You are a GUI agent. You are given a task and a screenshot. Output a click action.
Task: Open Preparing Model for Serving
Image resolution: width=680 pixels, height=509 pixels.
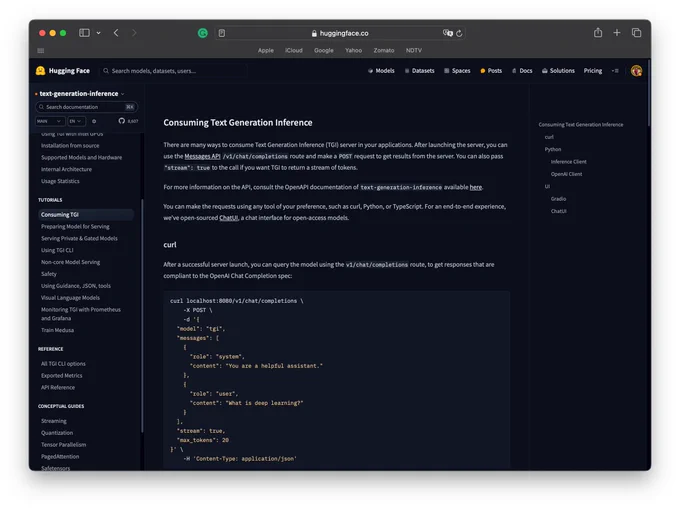pos(75,226)
